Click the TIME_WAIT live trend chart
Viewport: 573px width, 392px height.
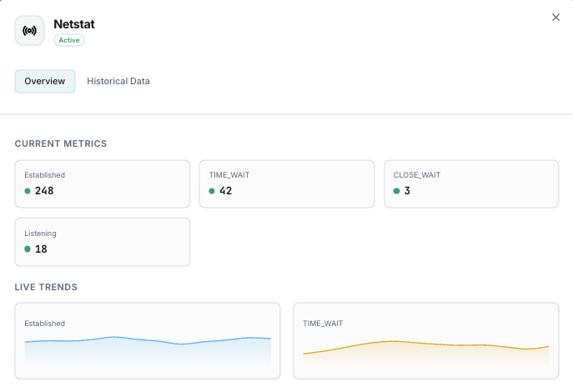[x=425, y=340]
